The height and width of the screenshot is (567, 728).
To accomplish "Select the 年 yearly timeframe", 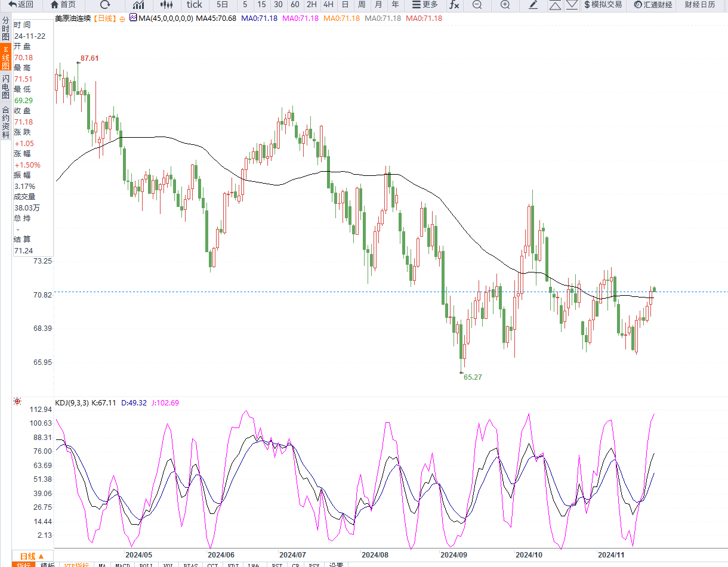I will click(x=395, y=5).
